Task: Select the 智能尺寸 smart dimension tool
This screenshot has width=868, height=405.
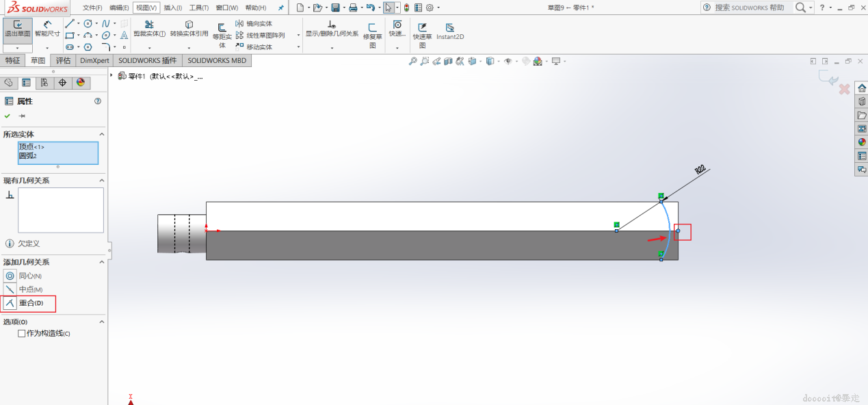Action: pos(47,29)
